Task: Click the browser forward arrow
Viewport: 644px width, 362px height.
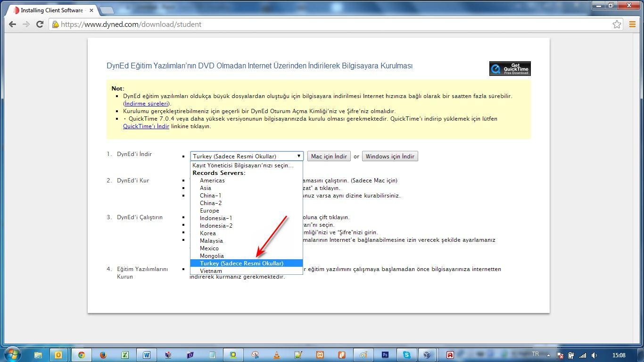Action: (x=26, y=24)
